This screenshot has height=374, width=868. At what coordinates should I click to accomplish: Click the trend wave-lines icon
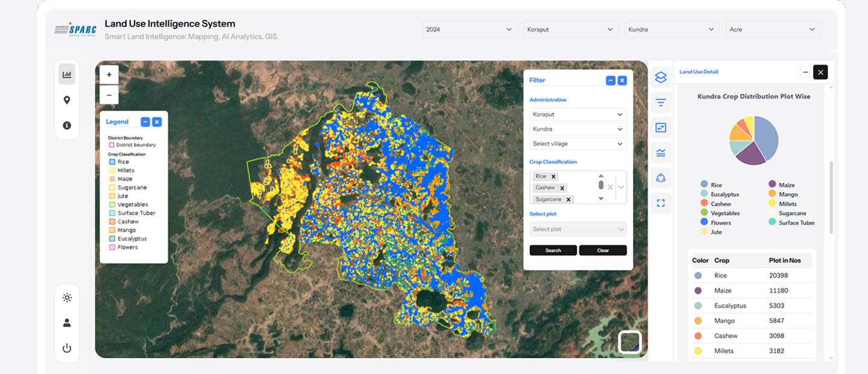(x=661, y=153)
